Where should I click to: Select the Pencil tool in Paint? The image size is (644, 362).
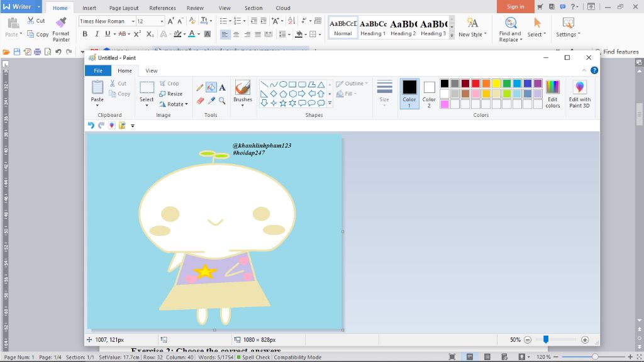point(200,87)
